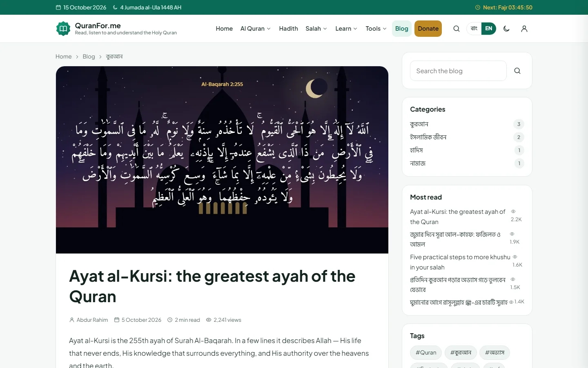Click the Ayat al-Kursi featured image

click(x=222, y=160)
